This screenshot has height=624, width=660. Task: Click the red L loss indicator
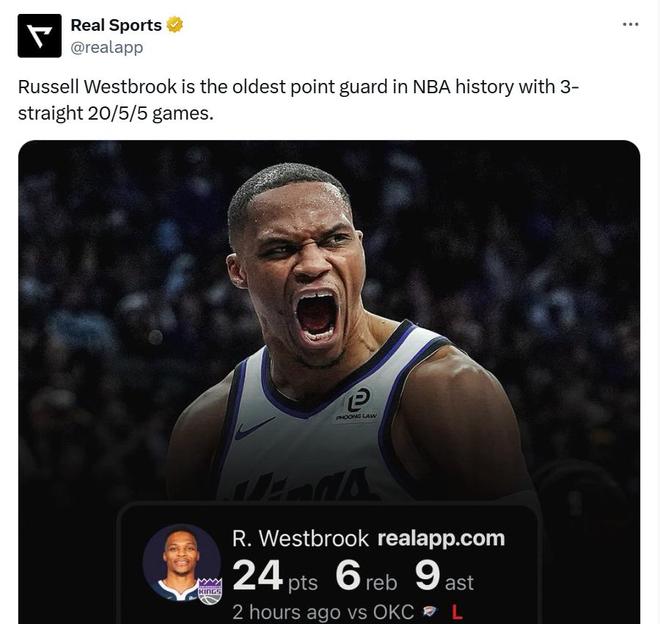[457, 612]
